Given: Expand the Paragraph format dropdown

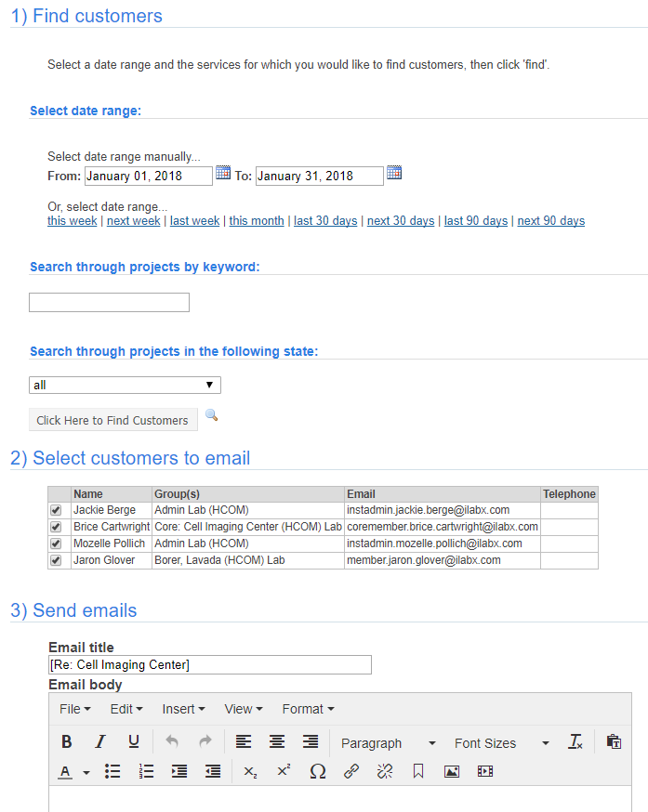Looking at the screenshot, I should pos(388,743).
